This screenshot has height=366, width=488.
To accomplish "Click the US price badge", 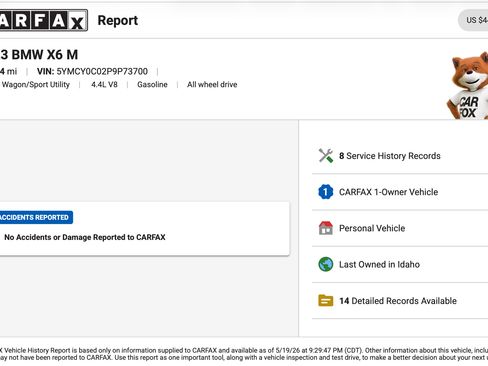I will [x=473, y=20].
